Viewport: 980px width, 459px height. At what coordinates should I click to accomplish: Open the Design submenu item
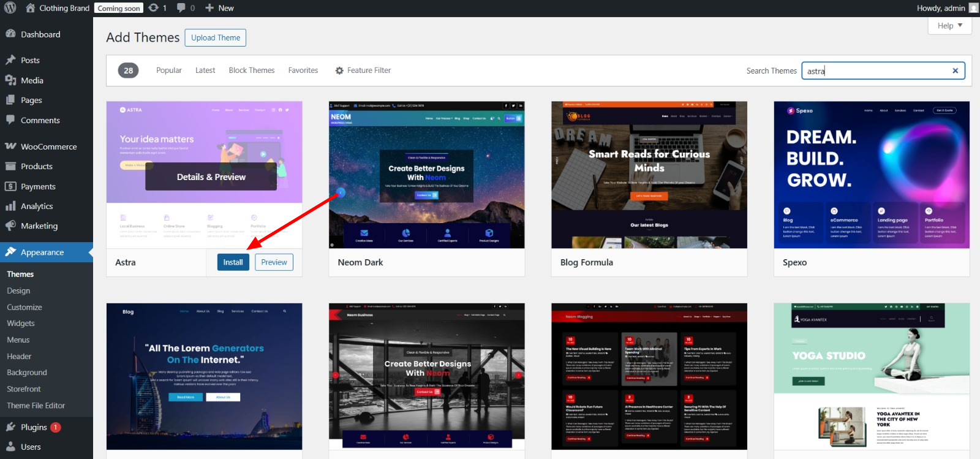tap(18, 290)
